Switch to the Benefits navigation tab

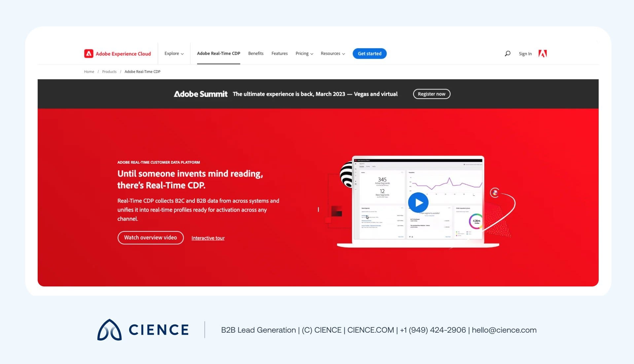point(256,53)
